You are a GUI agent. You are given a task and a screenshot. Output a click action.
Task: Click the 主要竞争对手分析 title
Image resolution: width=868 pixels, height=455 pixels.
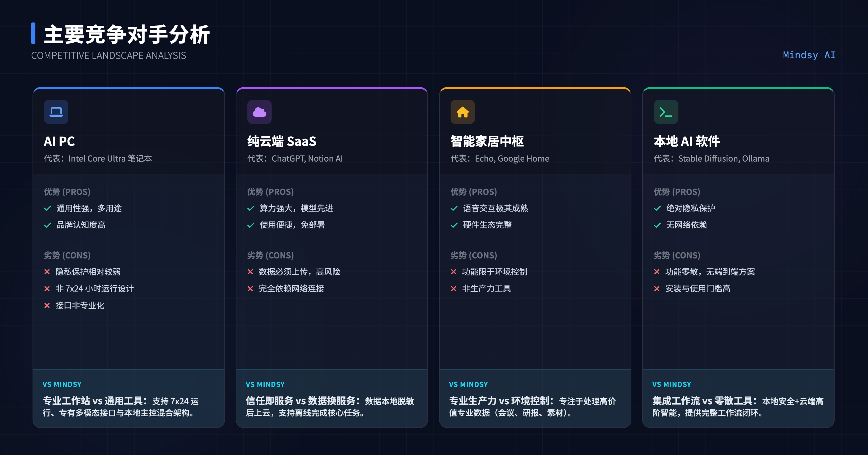pos(127,34)
